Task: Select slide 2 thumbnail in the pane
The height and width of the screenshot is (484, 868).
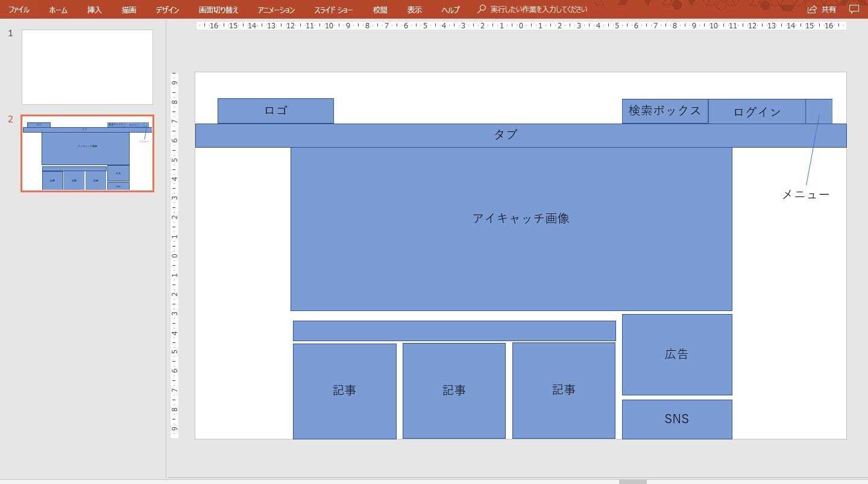Action: coord(87,152)
